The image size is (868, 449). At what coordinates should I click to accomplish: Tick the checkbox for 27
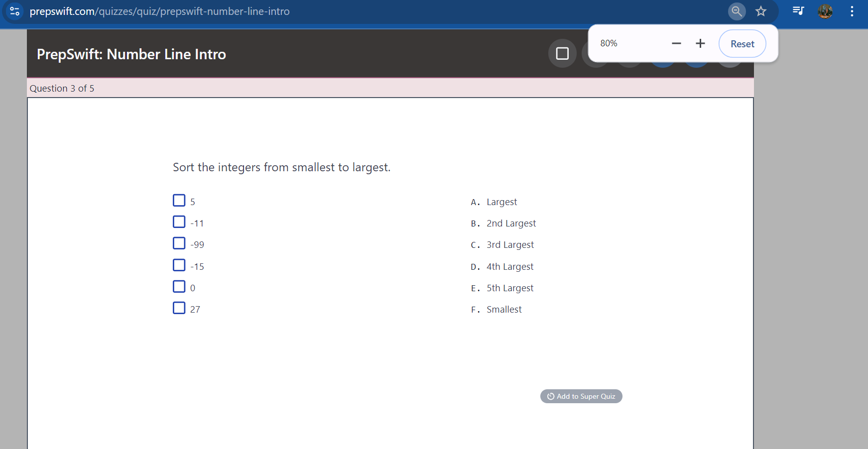pos(179,308)
